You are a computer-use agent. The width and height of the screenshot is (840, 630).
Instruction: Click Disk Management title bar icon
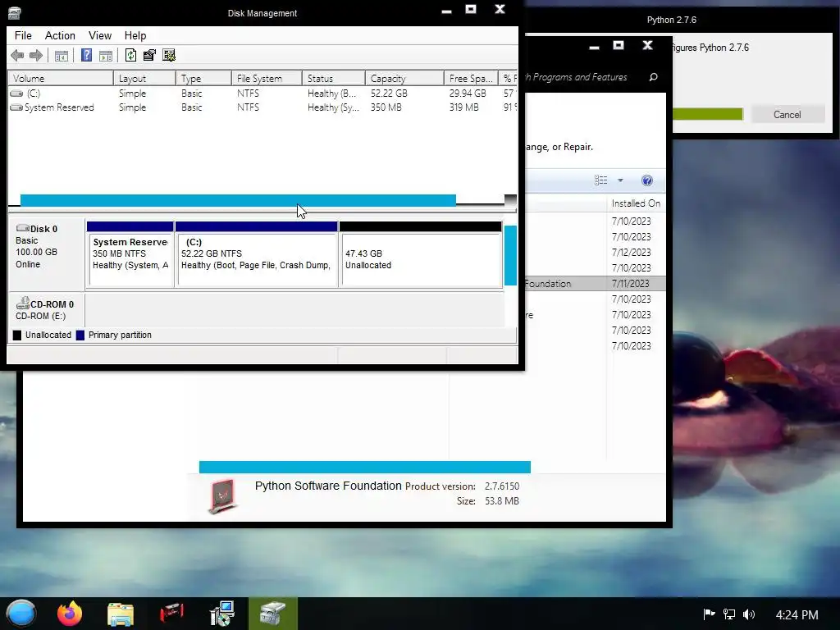point(14,13)
